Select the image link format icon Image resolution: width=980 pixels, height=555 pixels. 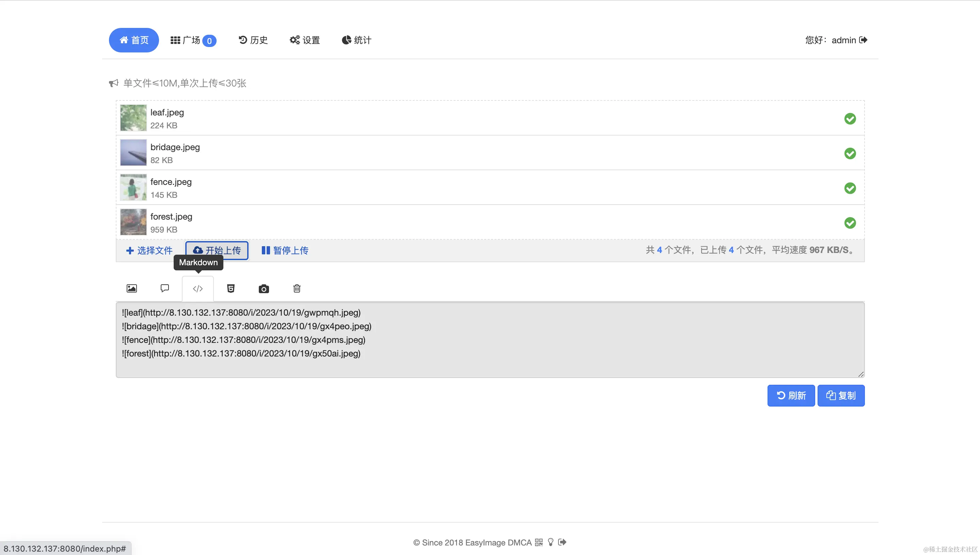[131, 288]
